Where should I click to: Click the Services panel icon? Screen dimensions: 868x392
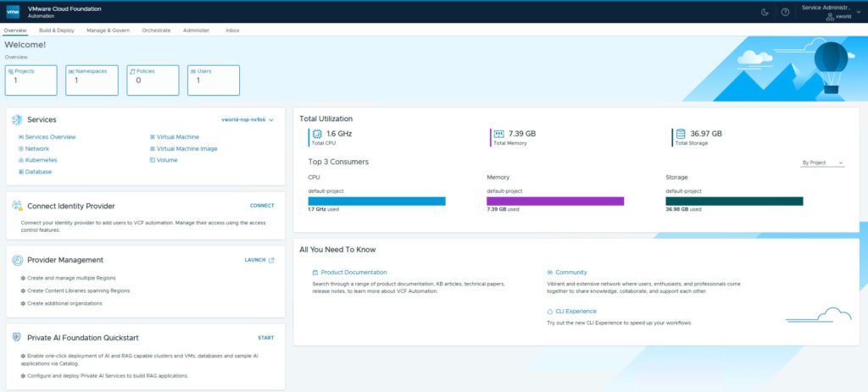pyautogui.click(x=17, y=120)
